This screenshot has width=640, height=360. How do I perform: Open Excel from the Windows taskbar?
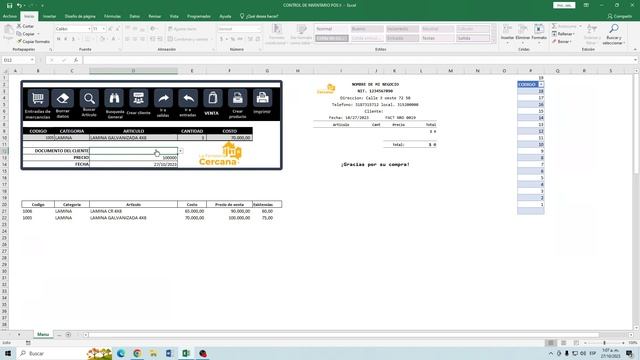[186, 353]
